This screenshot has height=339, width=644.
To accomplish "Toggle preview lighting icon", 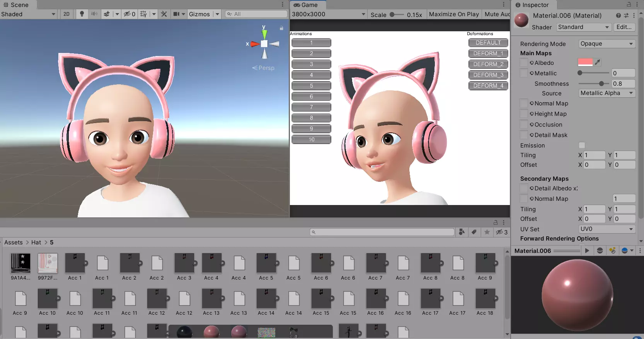I will 612,251.
